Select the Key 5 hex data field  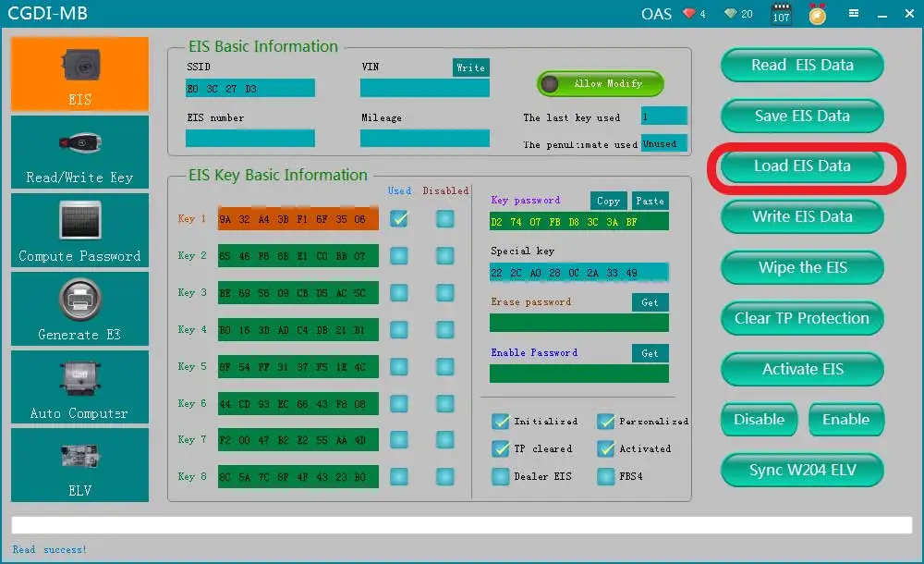(x=298, y=366)
